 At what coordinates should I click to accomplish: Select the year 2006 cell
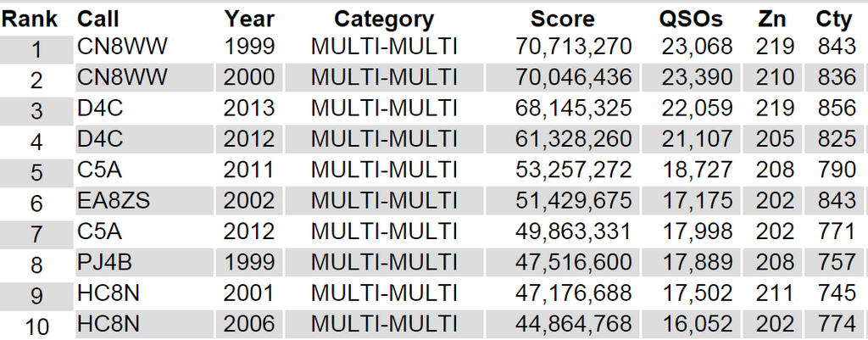(x=249, y=324)
